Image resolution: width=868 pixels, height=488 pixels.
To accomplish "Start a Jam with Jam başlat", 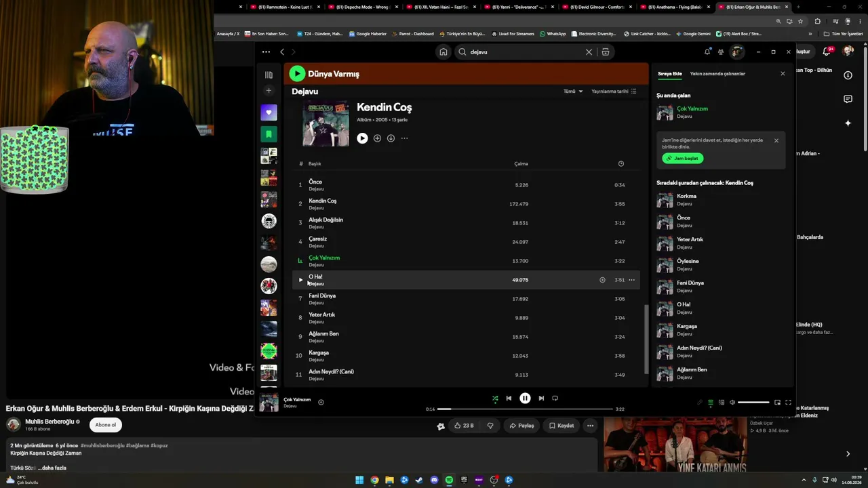I will tap(683, 159).
